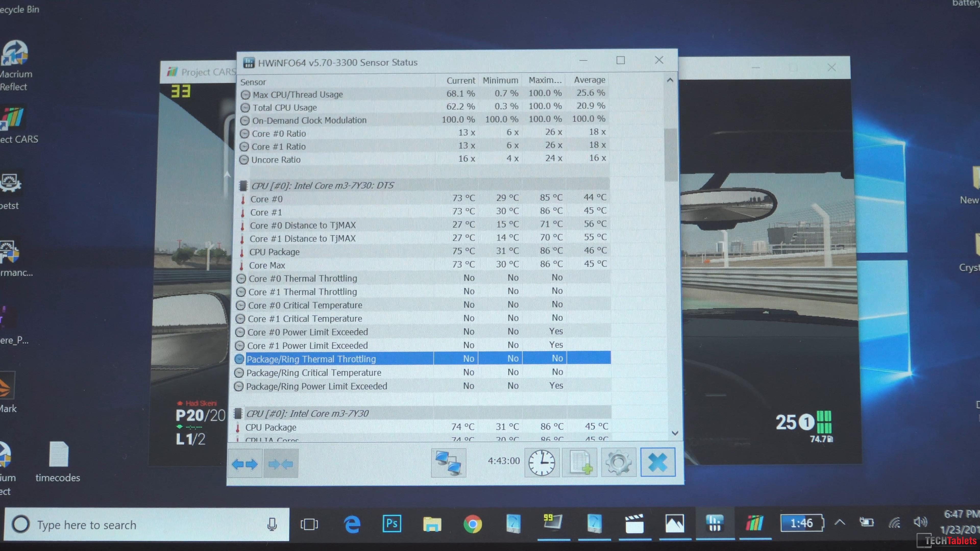Click the expand columns arrows button in HWiNFO

(245, 464)
